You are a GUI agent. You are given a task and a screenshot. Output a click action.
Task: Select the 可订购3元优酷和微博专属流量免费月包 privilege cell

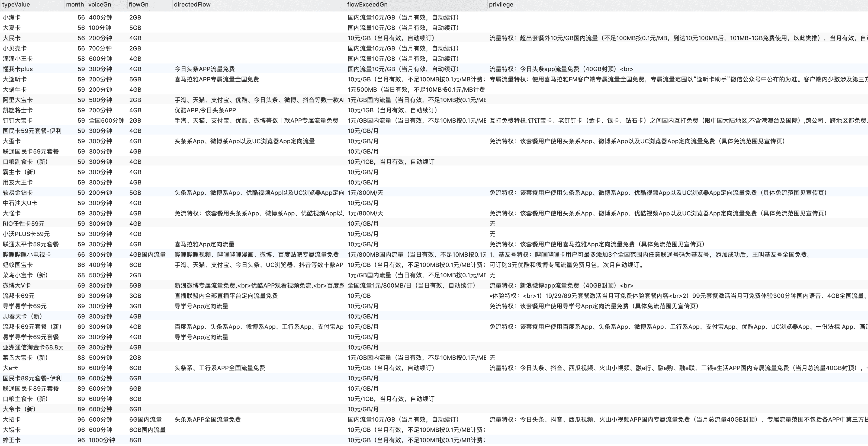click(x=567, y=265)
